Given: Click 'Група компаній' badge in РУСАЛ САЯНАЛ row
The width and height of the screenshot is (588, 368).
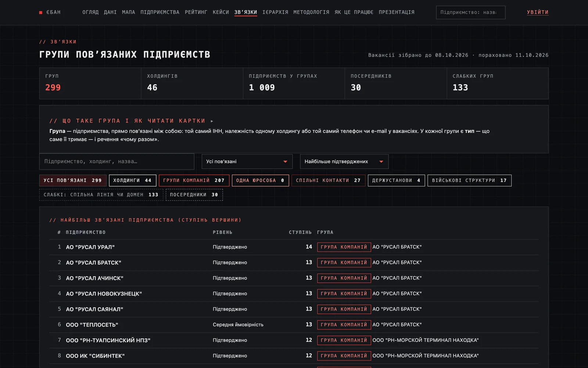Looking at the screenshot, I should 344,309.
